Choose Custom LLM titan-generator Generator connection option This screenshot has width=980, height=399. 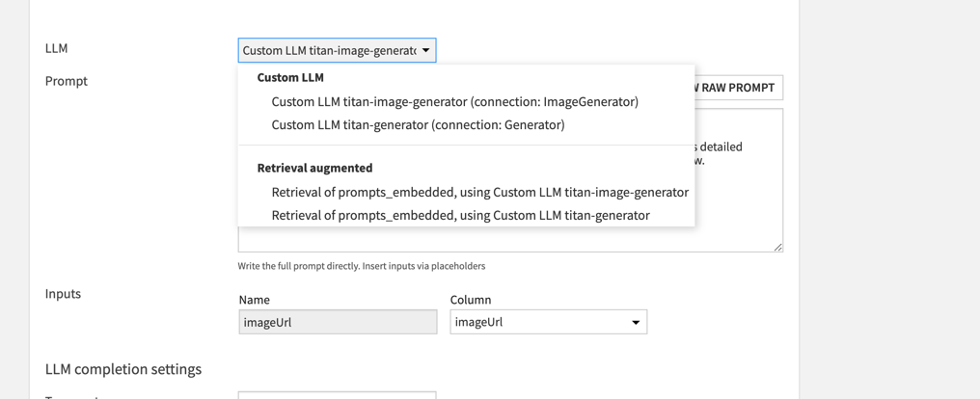(x=418, y=124)
